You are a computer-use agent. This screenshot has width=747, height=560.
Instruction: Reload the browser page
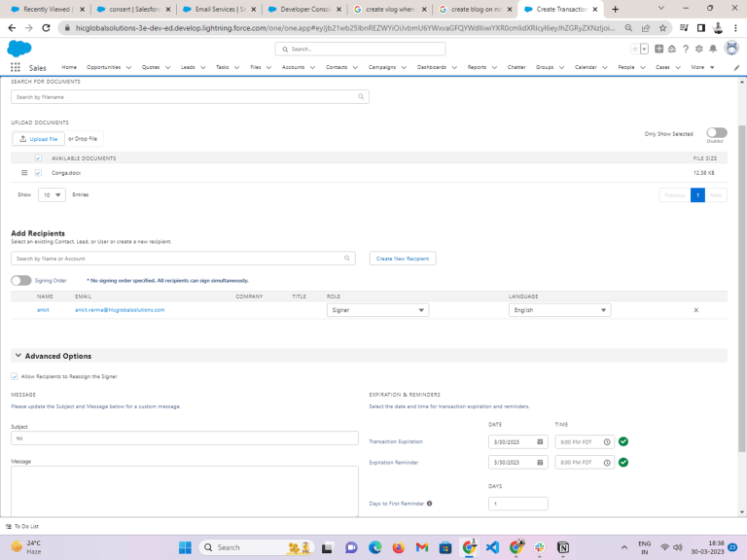(46, 28)
